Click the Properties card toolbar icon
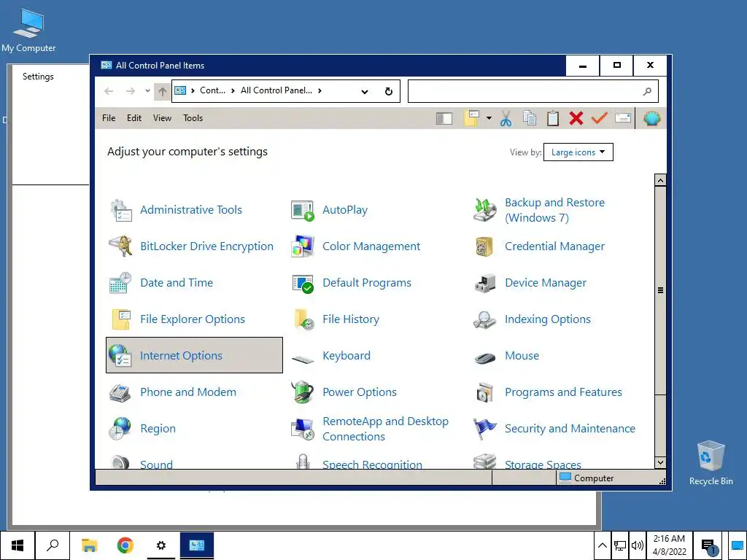Screen dimensions: 747x560 pos(623,118)
